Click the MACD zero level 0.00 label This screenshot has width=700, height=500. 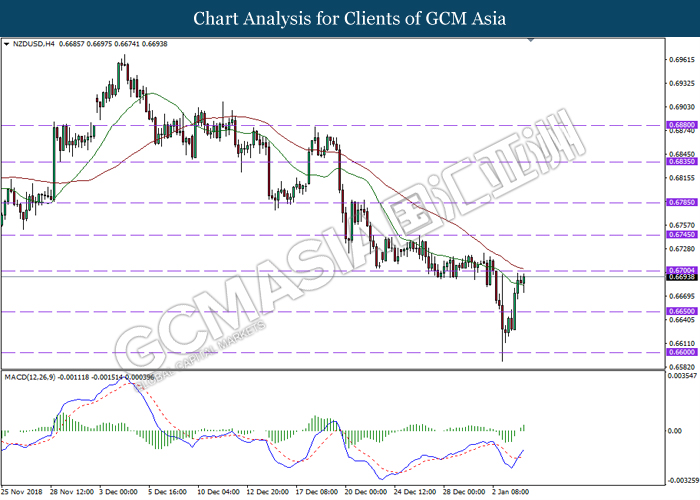point(675,431)
